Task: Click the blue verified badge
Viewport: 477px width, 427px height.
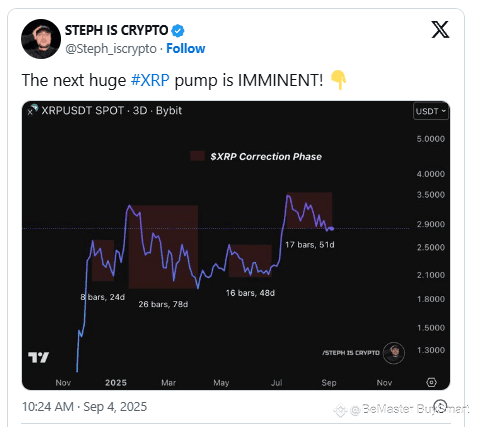Action: click(177, 31)
